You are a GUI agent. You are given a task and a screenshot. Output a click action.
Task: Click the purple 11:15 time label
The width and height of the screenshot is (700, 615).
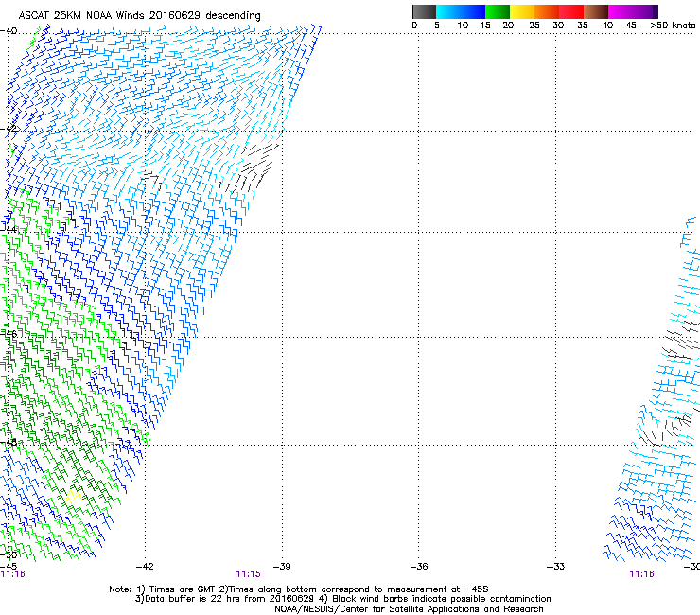(x=248, y=574)
